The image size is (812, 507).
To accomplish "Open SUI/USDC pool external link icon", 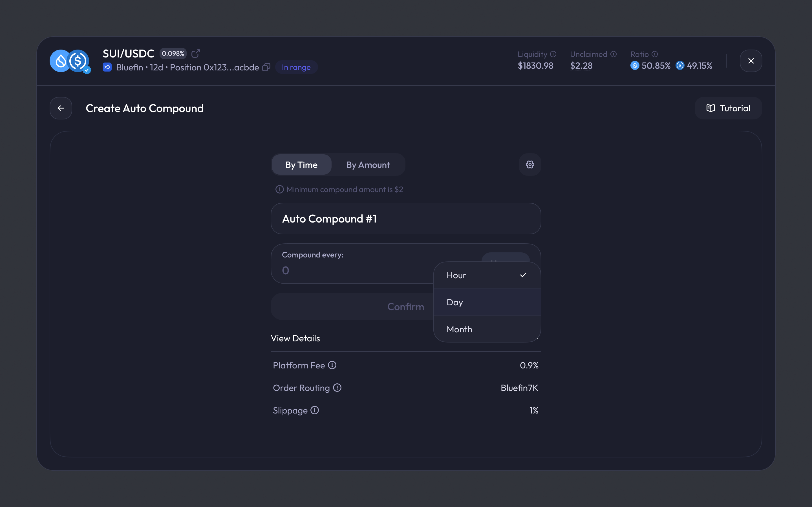I will click(196, 54).
